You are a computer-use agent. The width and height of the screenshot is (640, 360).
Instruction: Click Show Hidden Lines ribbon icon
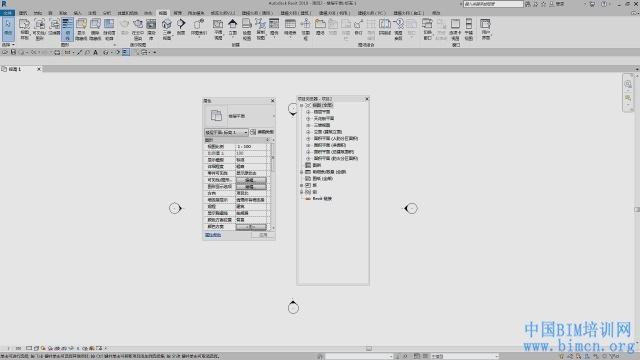click(x=82, y=29)
